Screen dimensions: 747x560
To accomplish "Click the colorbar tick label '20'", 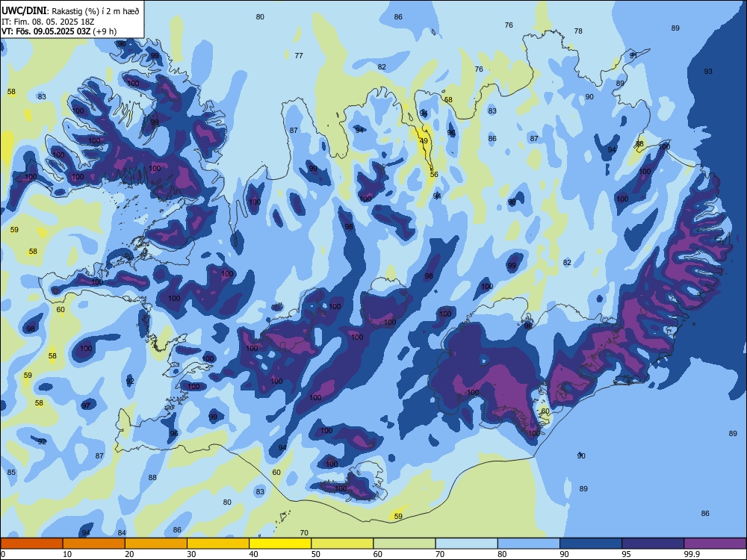I will (x=129, y=554).
